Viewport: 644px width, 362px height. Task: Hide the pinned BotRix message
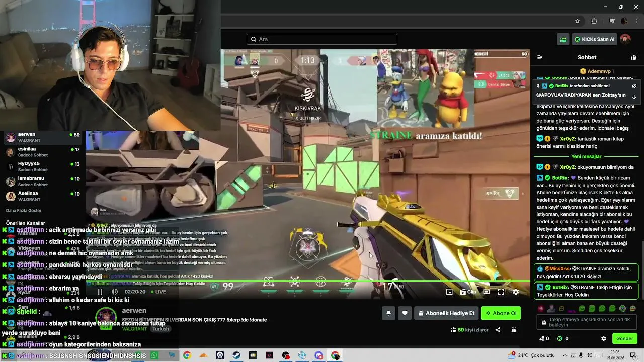[x=634, y=86]
